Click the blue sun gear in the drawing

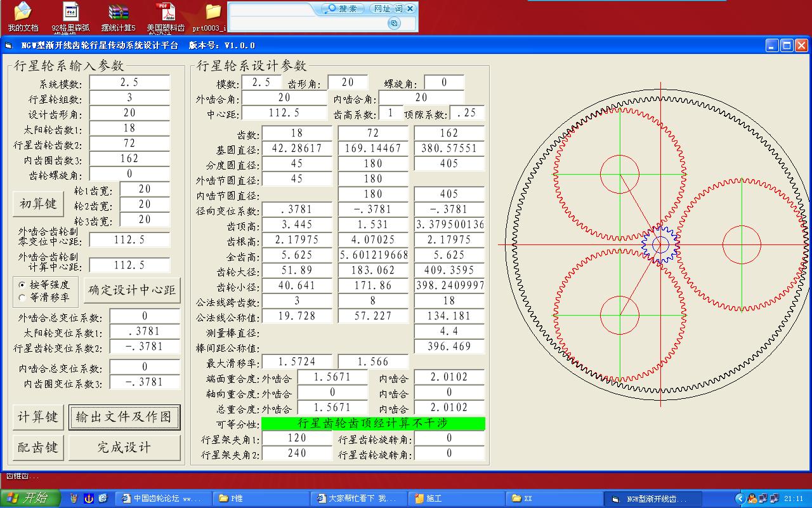(x=660, y=244)
